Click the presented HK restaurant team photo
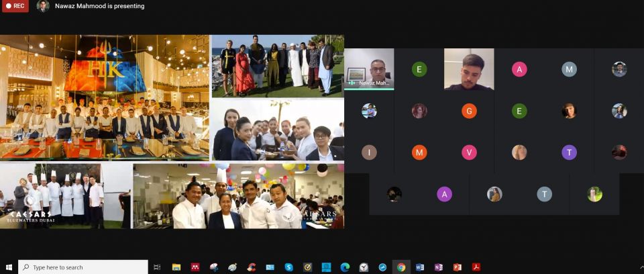644x274 pixels. [x=105, y=97]
